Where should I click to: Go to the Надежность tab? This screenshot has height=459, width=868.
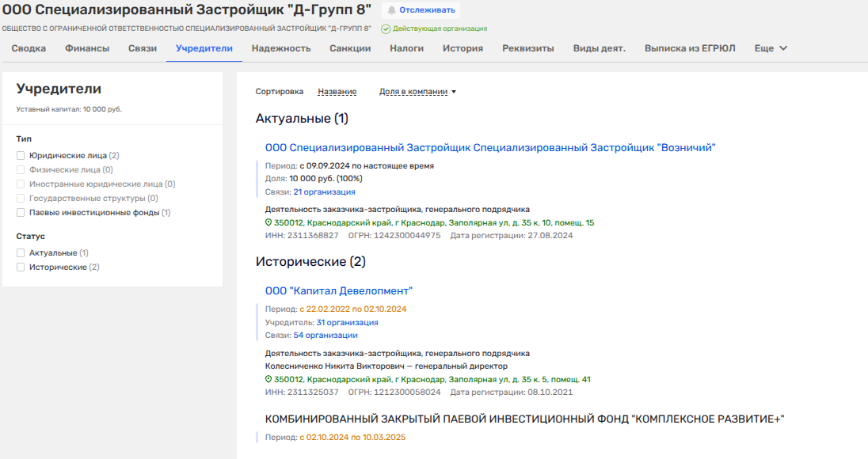[x=281, y=48]
